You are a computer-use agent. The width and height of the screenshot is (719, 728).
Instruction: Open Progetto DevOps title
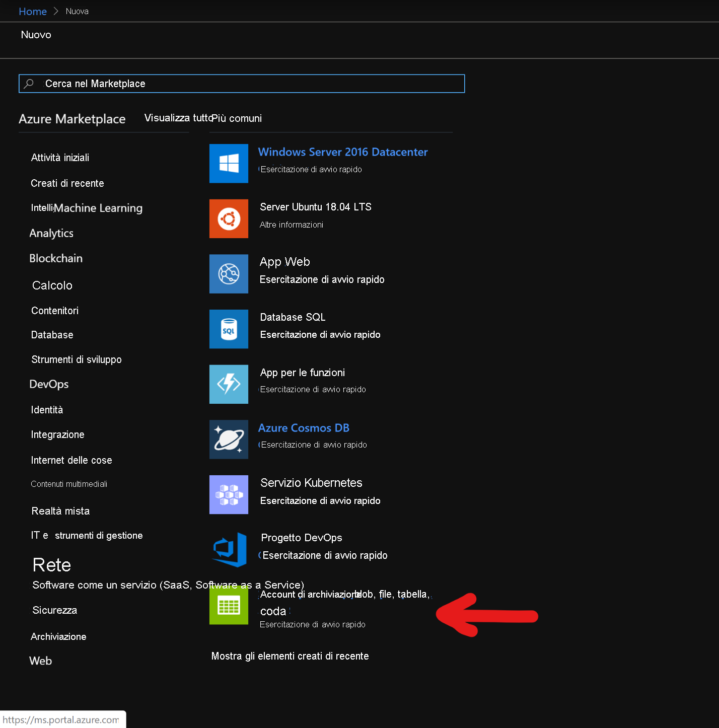(x=302, y=538)
